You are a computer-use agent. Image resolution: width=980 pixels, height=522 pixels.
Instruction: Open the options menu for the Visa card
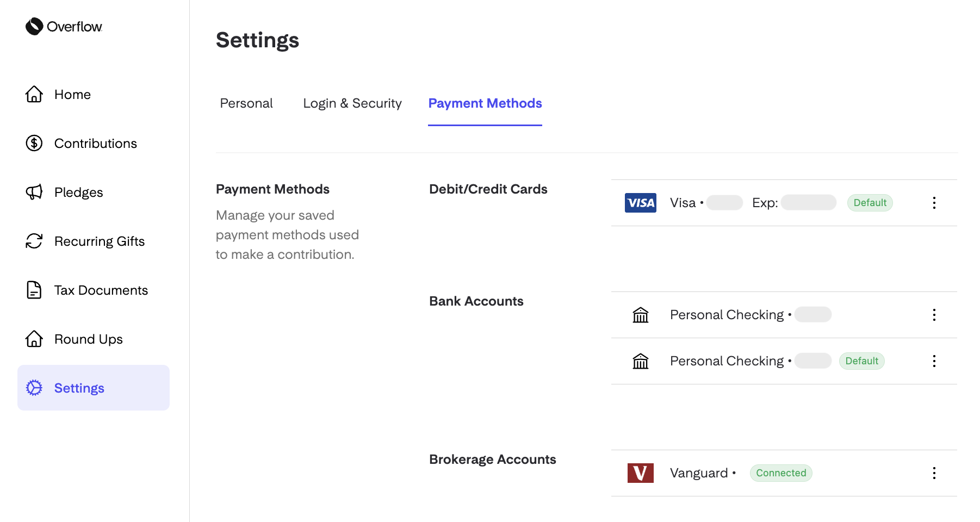[x=934, y=203]
